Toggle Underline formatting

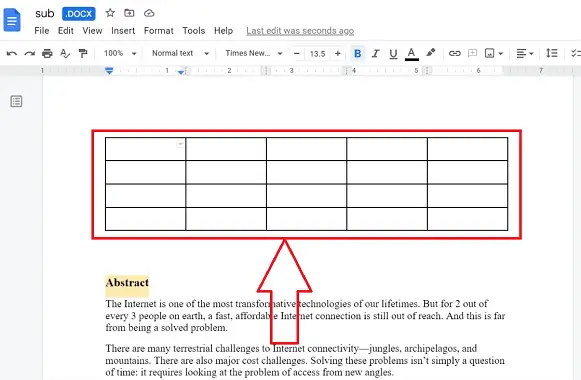[x=393, y=54]
